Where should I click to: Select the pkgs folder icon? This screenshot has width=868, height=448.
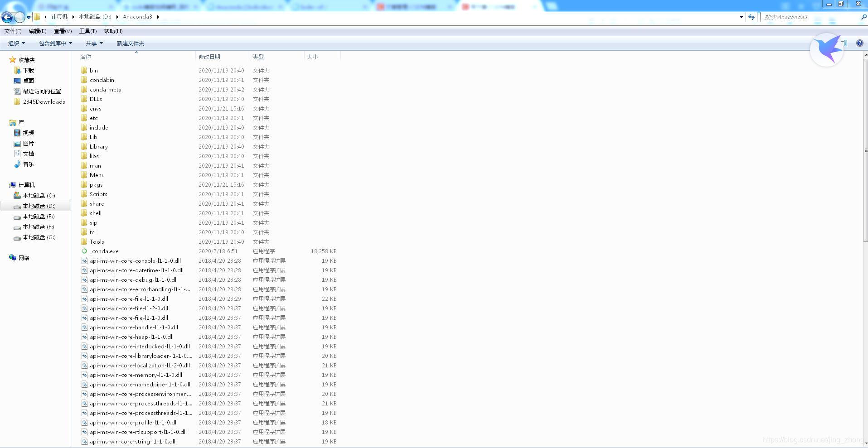coord(84,185)
